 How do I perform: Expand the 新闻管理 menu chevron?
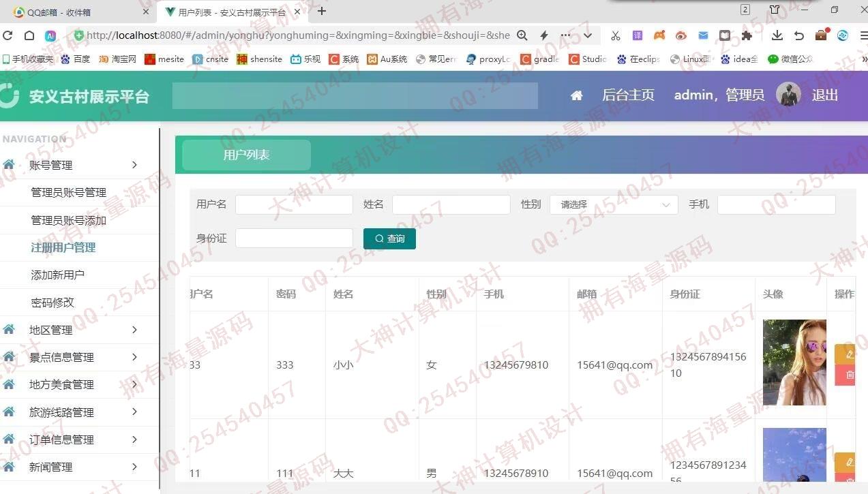(x=134, y=467)
